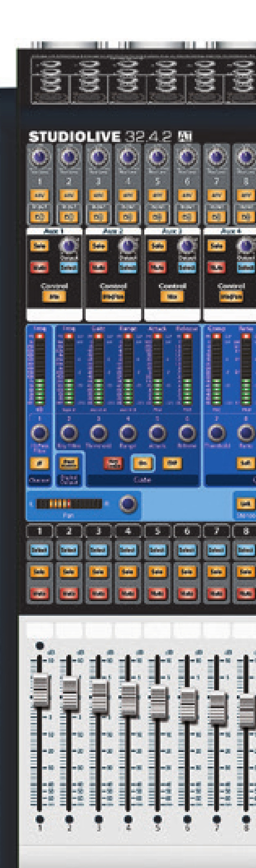Click the Gate Range knob
The width and height of the screenshot is (256, 868).
coord(128,433)
